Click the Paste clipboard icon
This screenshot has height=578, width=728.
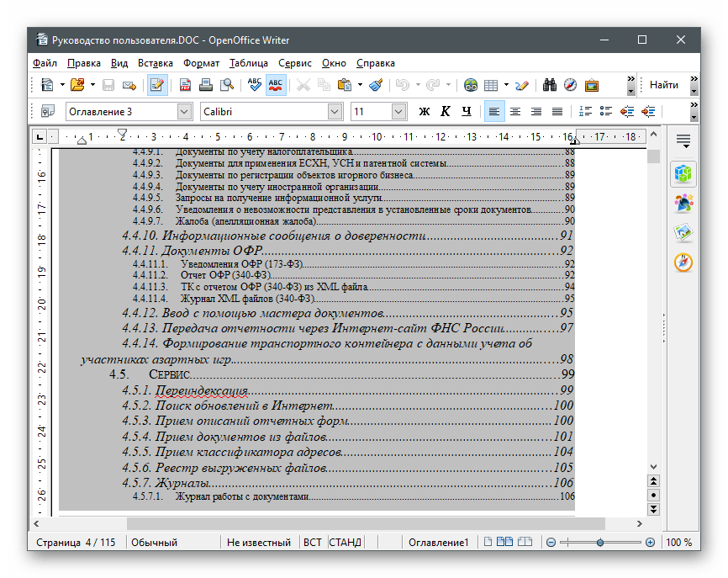(345, 85)
